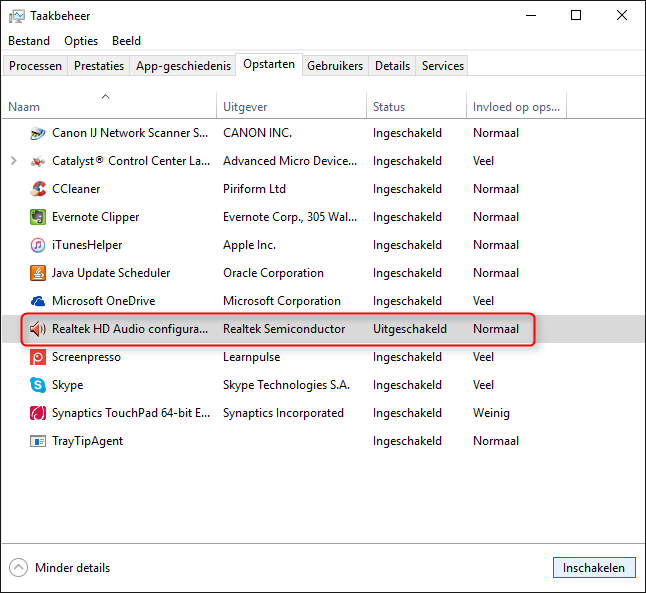This screenshot has height=593, width=646.
Task: Click the Inschakelen button
Action: coord(594,567)
